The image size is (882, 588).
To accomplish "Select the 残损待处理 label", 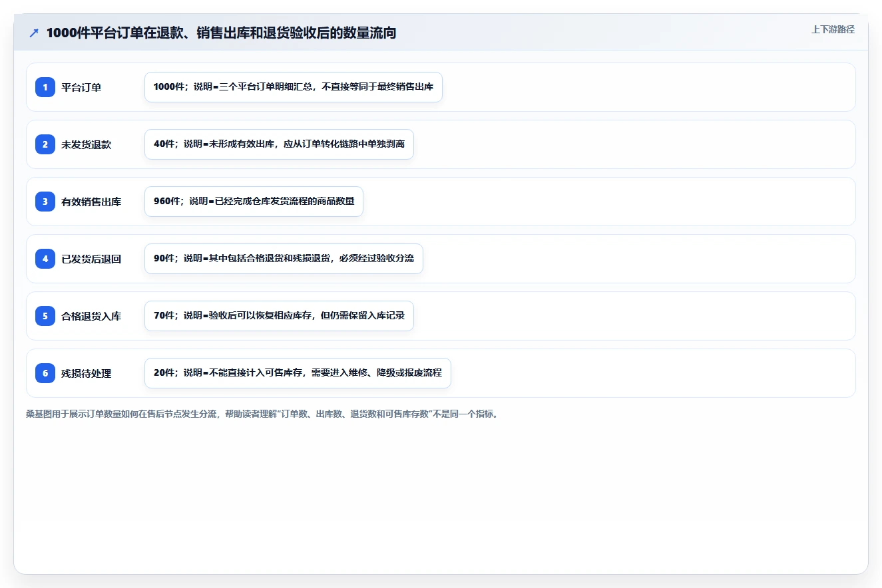I will tap(87, 373).
